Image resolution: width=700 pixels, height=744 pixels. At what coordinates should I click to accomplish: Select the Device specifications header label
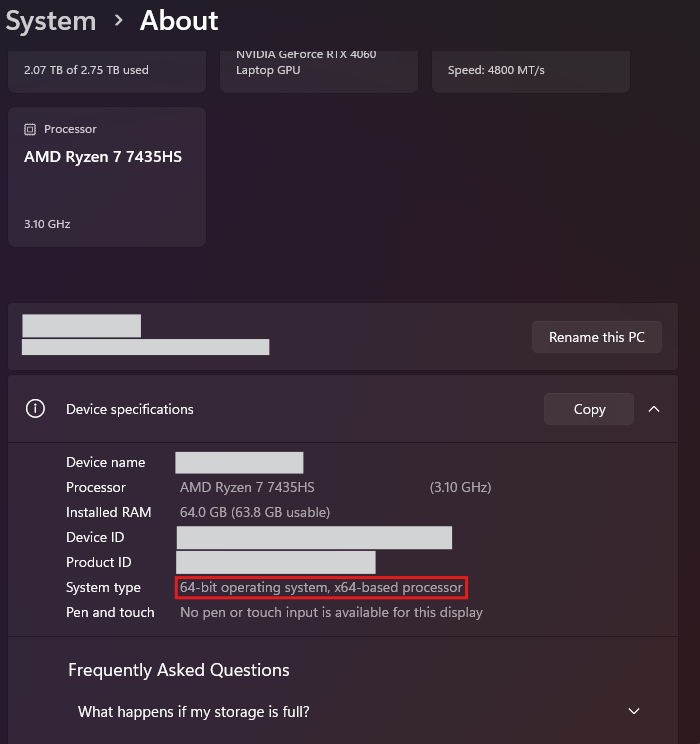(x=130, y=409)
